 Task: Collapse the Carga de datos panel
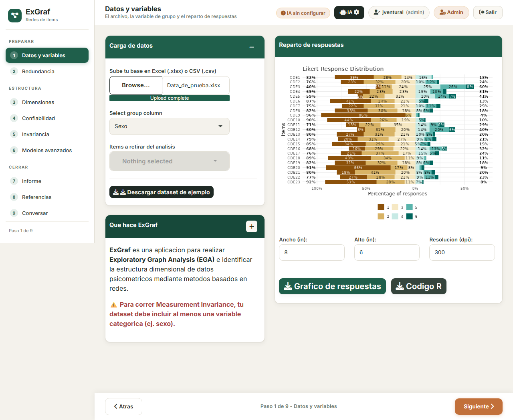click(x=252, y=47)
